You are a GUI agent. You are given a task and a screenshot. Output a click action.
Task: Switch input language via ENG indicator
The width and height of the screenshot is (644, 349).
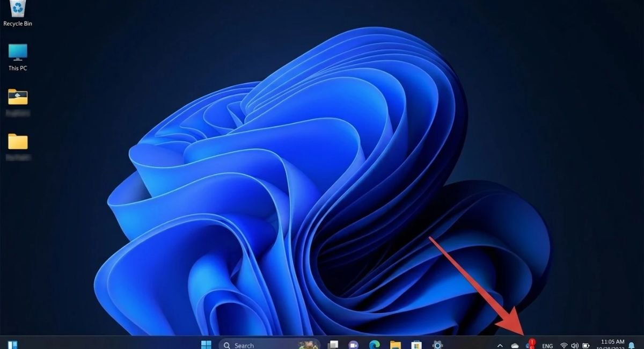click(x=547, y=346)
